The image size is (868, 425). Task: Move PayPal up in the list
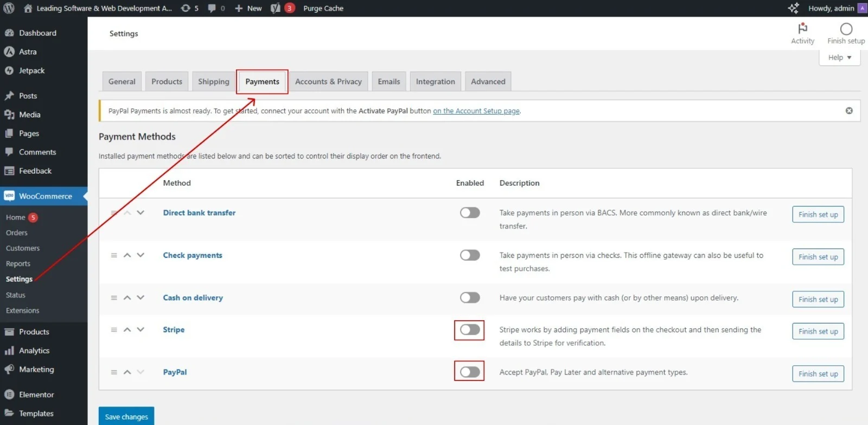(127, 372)
